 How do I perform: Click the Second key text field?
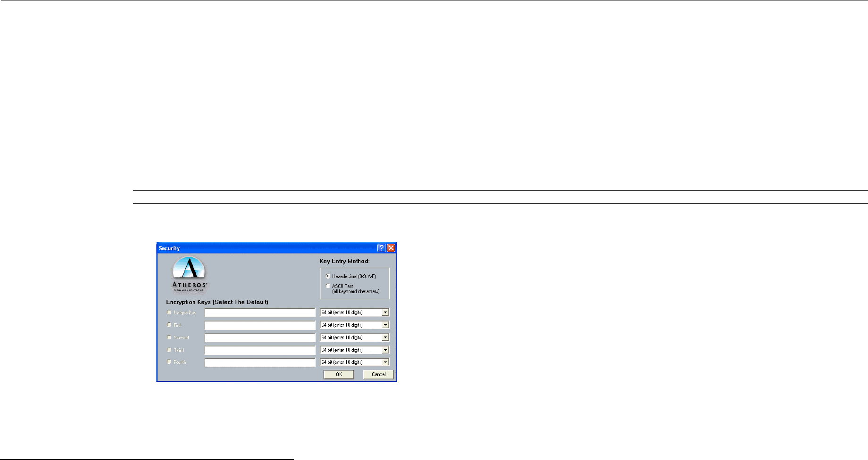point(260,337)
